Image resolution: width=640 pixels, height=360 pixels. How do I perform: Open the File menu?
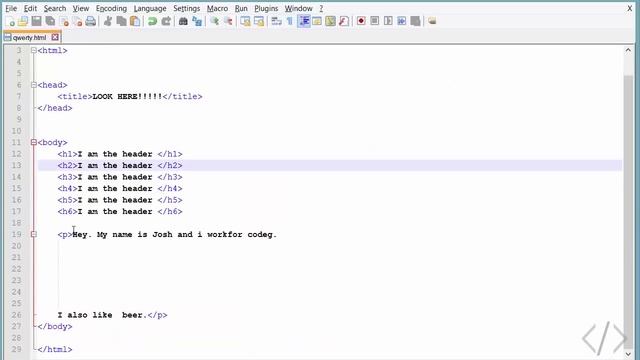(x=11, y=8)
